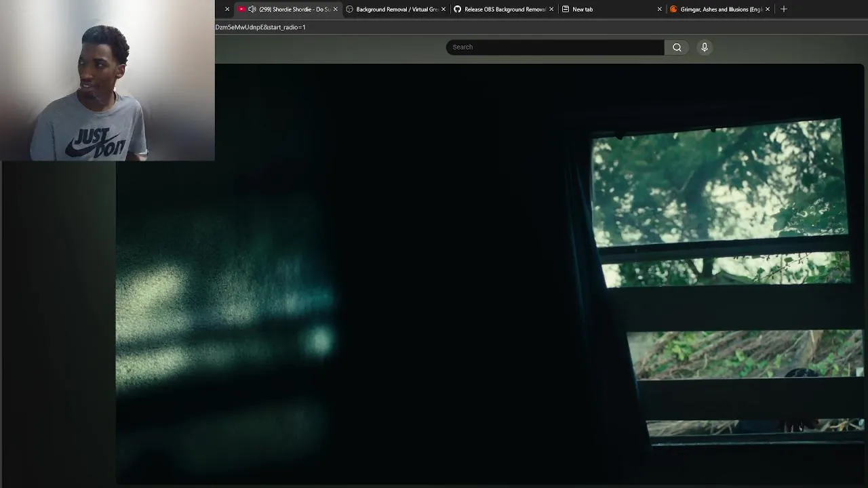Image resolution: width=868 pixels, height=488 pixels.
Task: Click the YouTube favicon on the Shordie tab
Action: (x=241, y=9)
